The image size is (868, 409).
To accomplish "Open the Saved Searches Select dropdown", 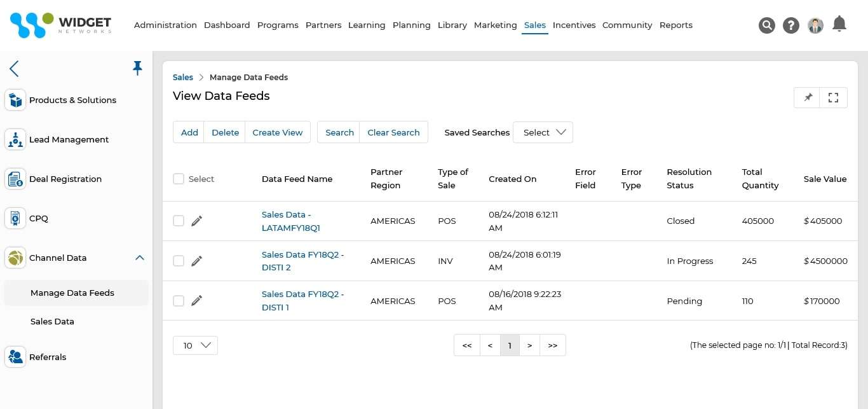I will pyautogui.click(x=543, y=132).
